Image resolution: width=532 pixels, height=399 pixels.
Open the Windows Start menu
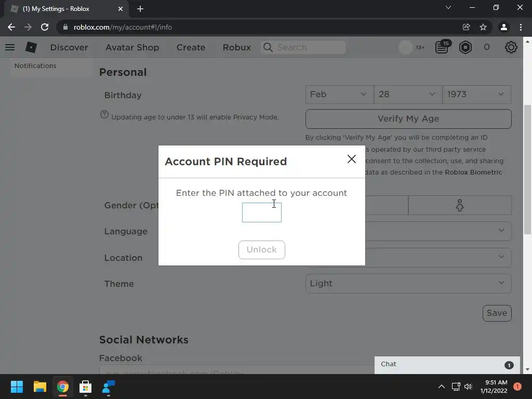(x=17, y=387)
